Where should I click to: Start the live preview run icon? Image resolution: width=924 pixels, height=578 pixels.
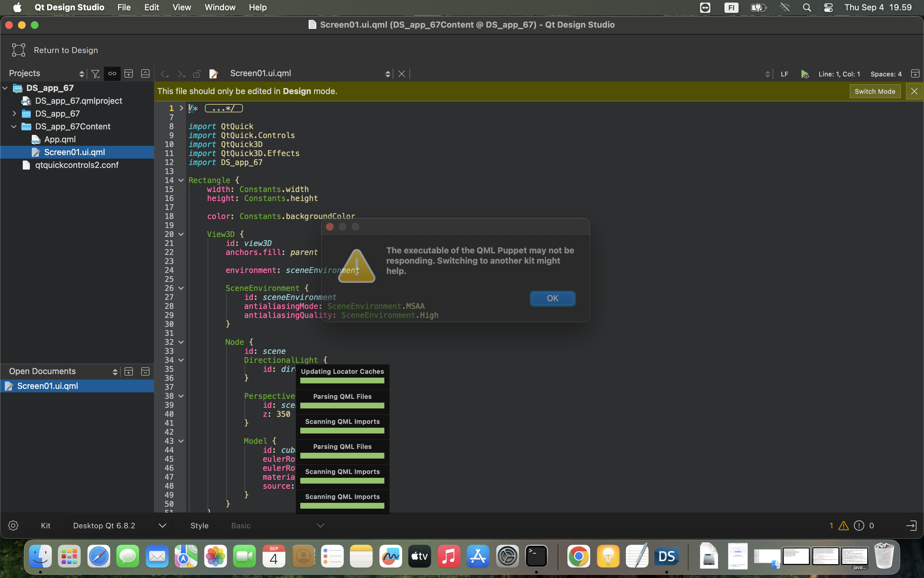tap(805, 74)
